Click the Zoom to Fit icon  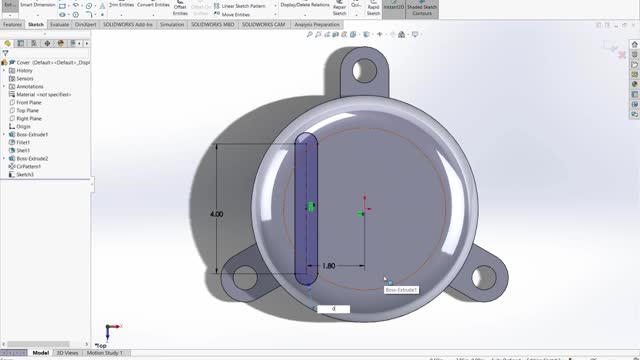click(309, 35)
